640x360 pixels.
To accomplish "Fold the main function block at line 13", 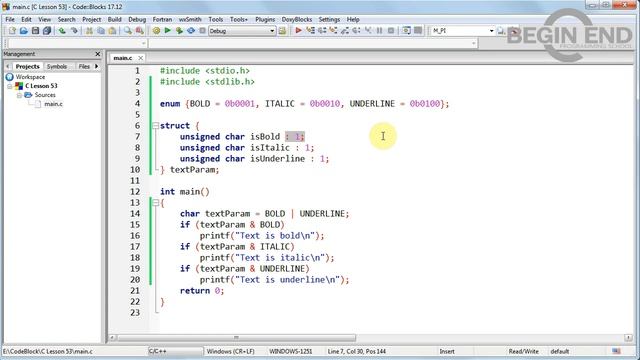I will click(x=156, y=203).
